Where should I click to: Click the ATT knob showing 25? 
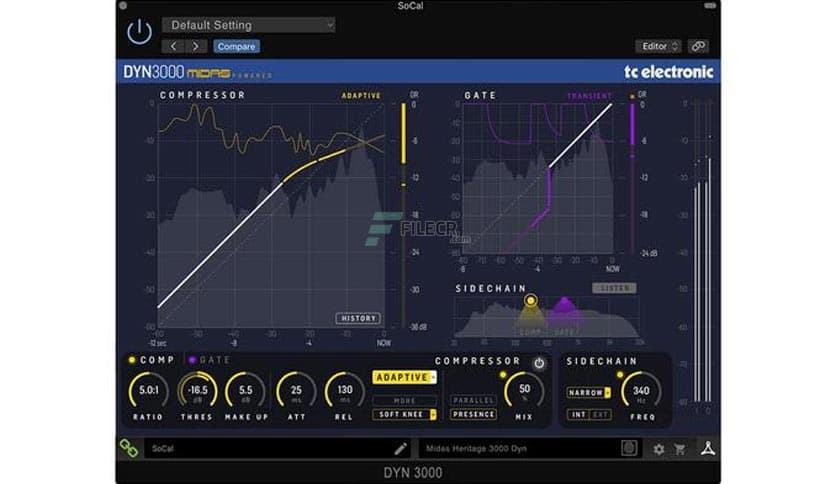pos(296,391)
